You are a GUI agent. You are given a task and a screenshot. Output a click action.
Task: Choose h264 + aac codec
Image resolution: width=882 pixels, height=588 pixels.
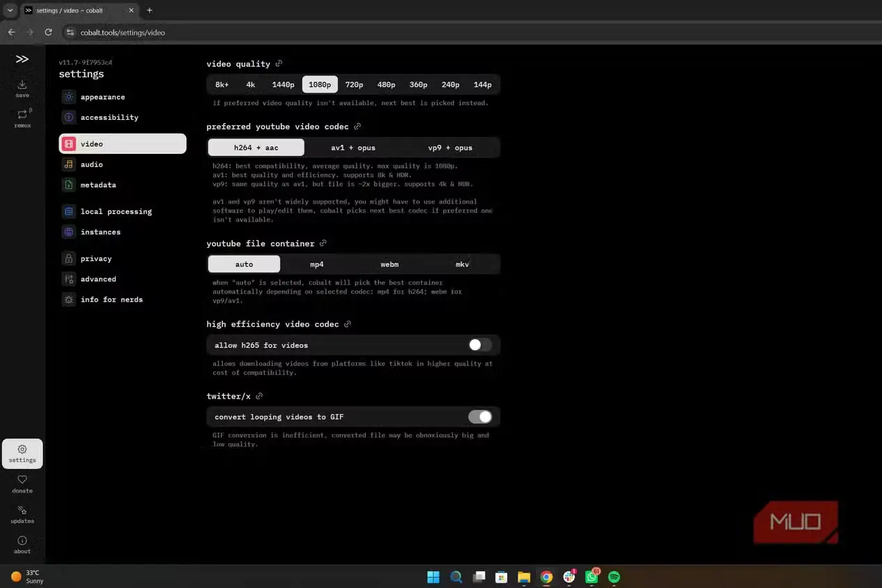point(256,147)
